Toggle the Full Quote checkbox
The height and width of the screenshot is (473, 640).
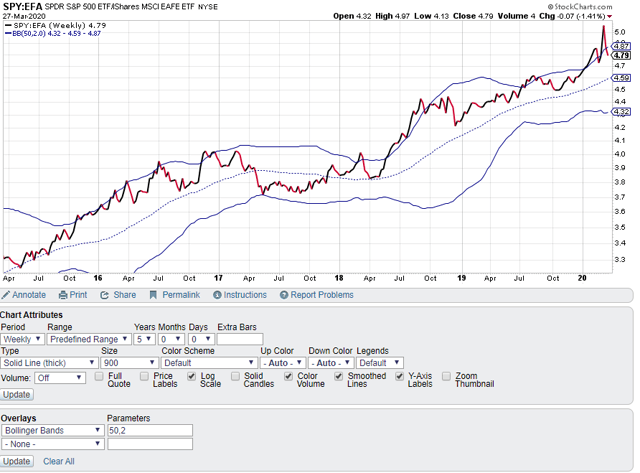point(99,376)
